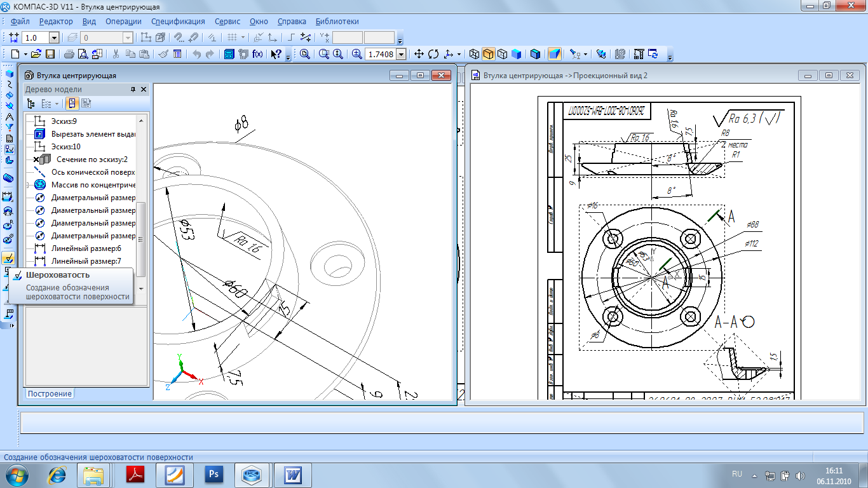Click the Rebuild model icon
Screen dimensions: 868x488
click(x=653, y=54)
